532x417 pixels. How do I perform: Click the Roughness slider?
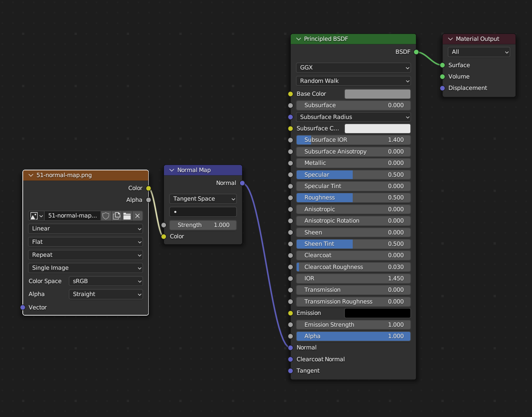(x=353, y=198)
